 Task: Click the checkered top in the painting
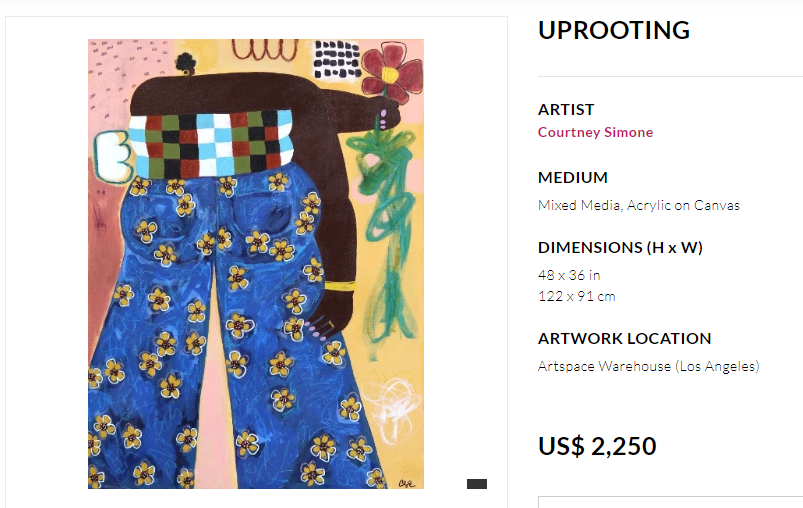(211, 144)
